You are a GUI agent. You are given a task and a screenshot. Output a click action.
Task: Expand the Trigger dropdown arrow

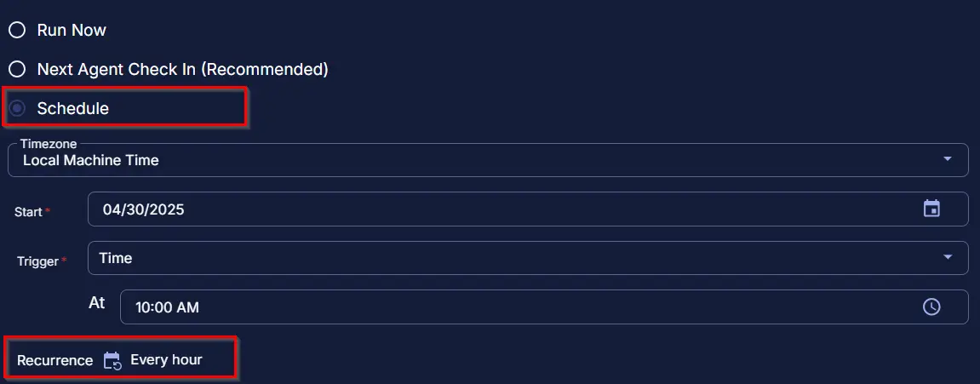[948, 257]
